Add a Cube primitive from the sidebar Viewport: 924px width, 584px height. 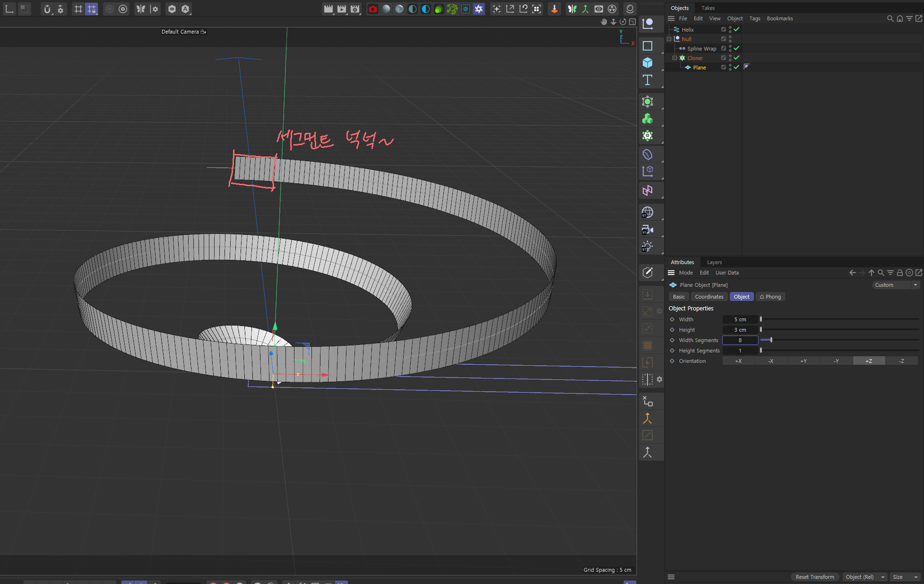(x=648, y=63)
